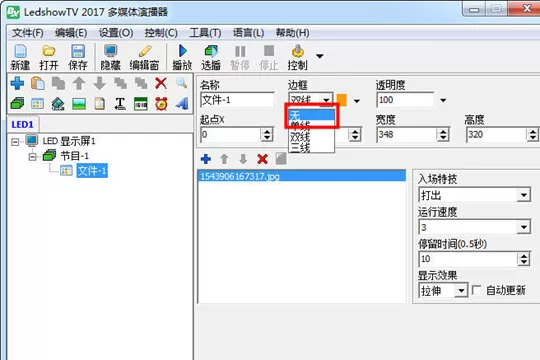The image size is (540, 360).
Task: Click the 名称 name field containing 文件-1
Action: click(x=237, y=100)
